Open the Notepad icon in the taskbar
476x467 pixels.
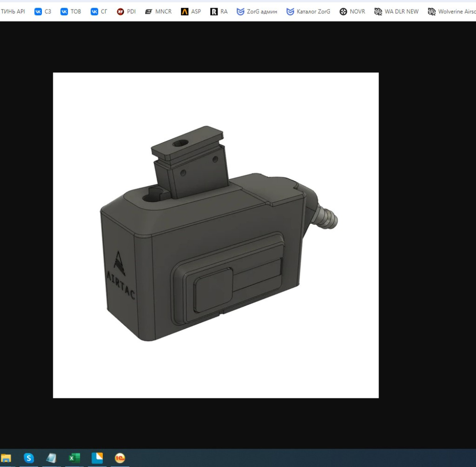point(51,458)
